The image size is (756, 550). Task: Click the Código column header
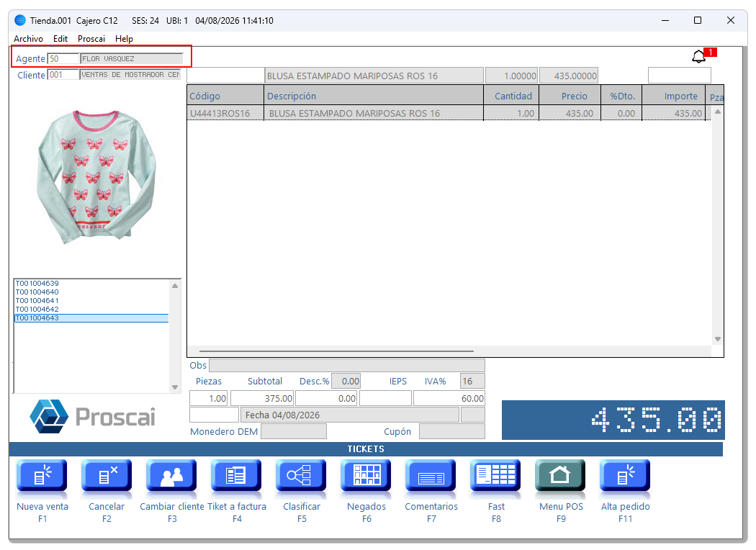(225, 96)
